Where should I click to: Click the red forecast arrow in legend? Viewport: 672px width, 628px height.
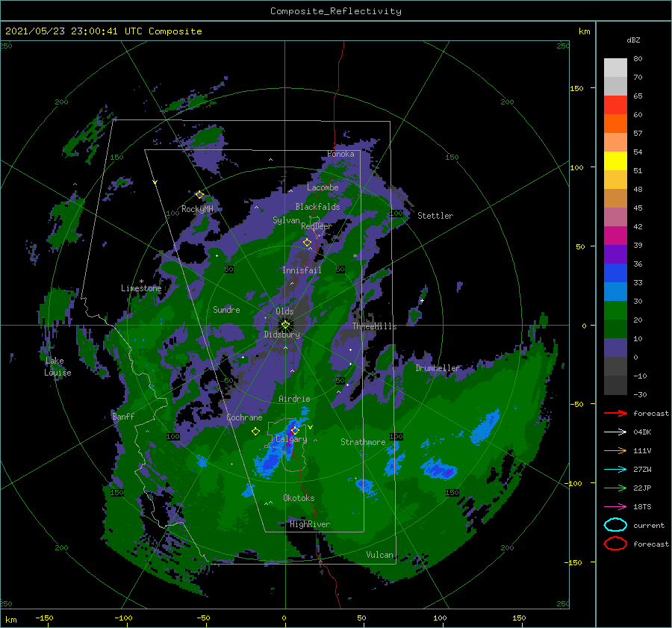[x=615, y=413]
